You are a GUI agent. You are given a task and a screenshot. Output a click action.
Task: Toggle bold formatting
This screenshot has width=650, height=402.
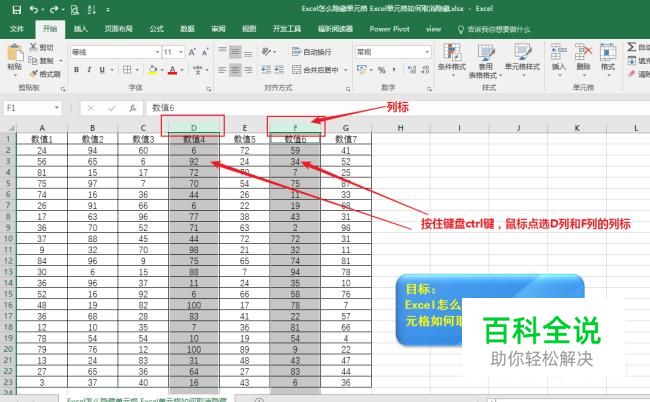(76, 70)
